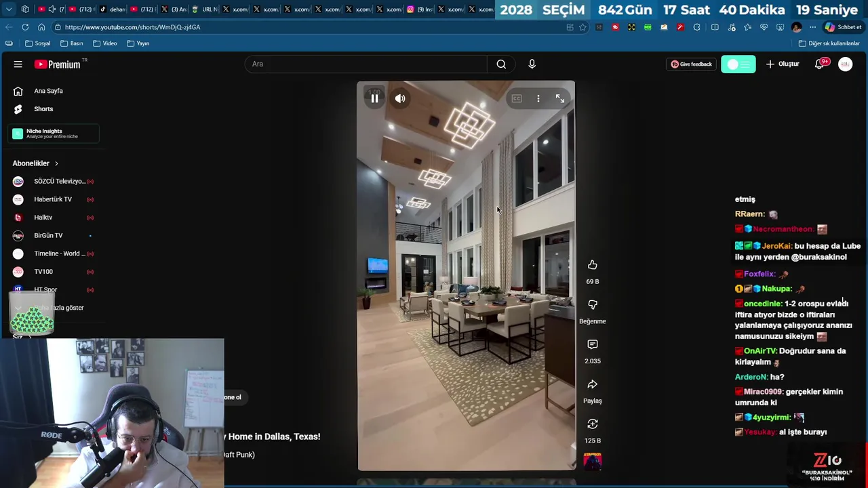Add this page to favorites star
This screenshot has height=488, width=868.
coord(583,27)
